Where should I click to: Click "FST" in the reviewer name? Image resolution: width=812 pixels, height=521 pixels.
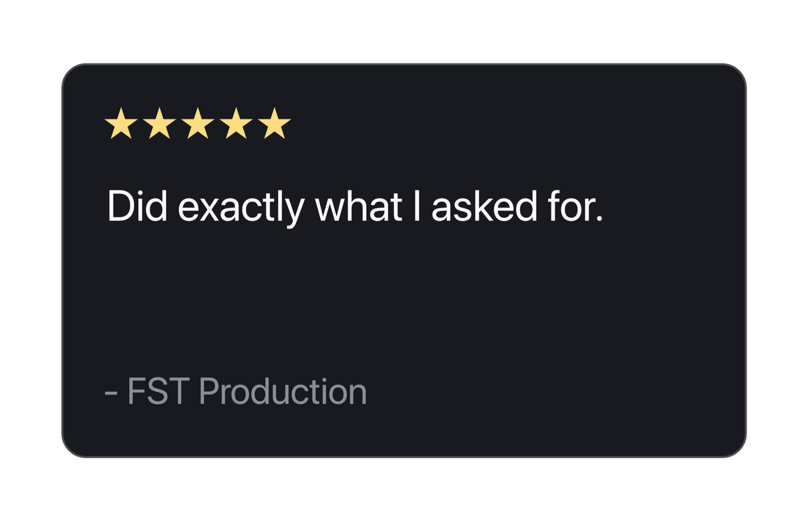pos(158,391)
